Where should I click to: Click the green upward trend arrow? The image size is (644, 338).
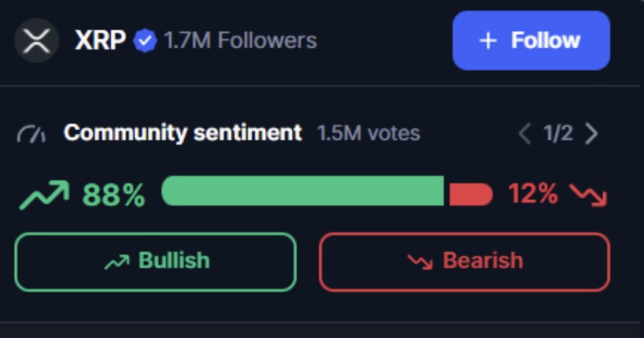(44, 194)
